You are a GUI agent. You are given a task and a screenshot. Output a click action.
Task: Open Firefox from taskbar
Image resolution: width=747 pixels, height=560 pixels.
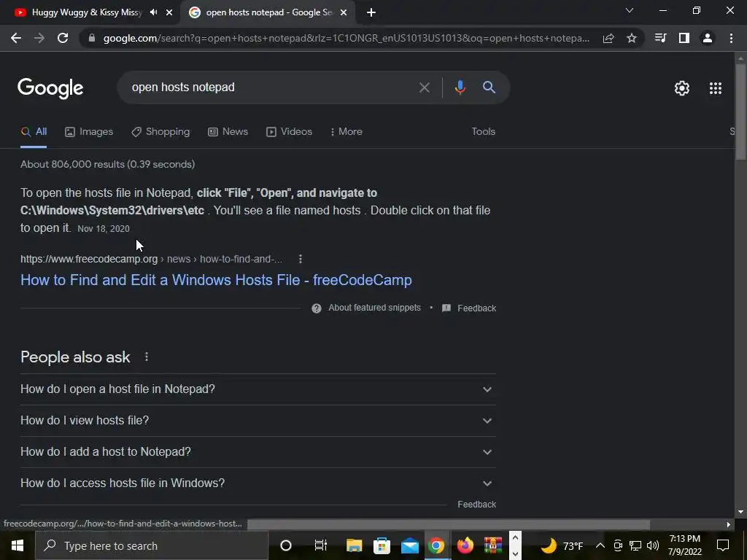coord(465,545)
